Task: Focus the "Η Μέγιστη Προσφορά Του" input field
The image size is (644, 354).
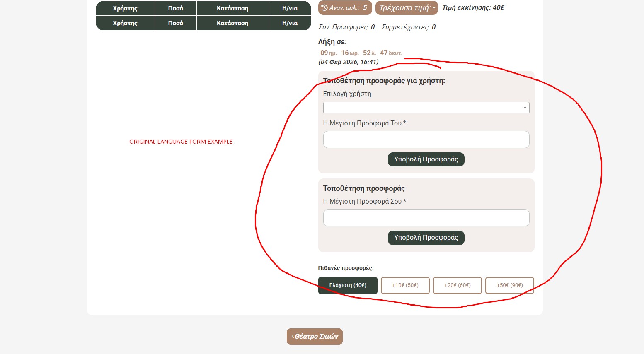Action: 426,140
